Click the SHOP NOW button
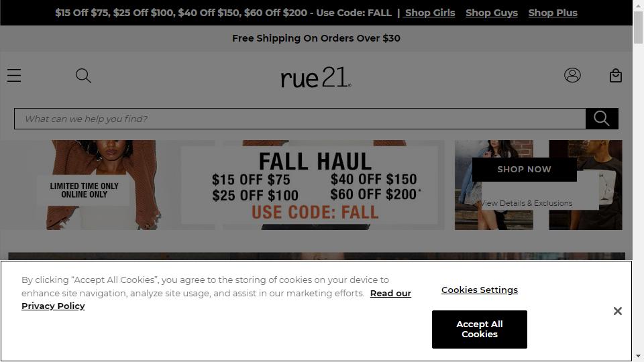Screen dimensions: 644x362 click(524, 169)
